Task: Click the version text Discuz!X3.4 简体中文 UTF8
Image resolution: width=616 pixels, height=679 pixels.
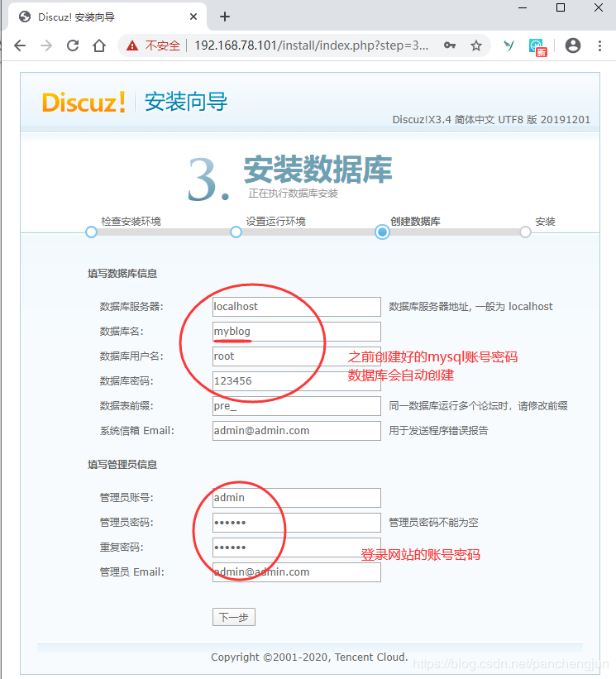Action: [x=491, y=120]
